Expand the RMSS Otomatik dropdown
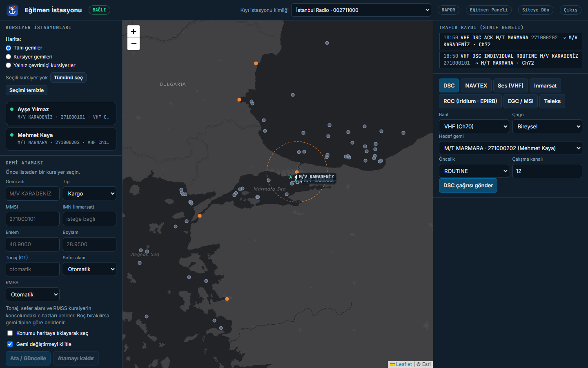The width and height of the screenshot is (588, 368). (x=33, y=294)
